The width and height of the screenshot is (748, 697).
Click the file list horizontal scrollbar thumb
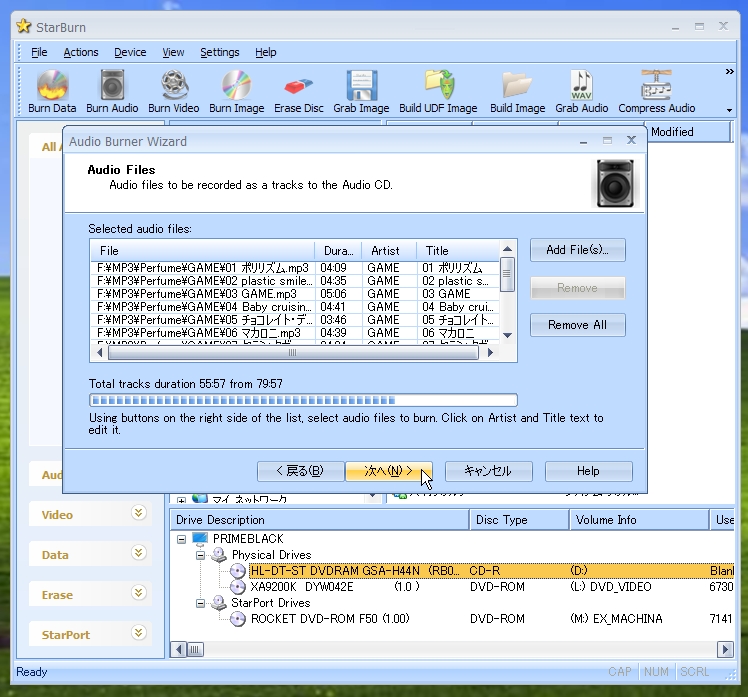(x=293, y=353)
